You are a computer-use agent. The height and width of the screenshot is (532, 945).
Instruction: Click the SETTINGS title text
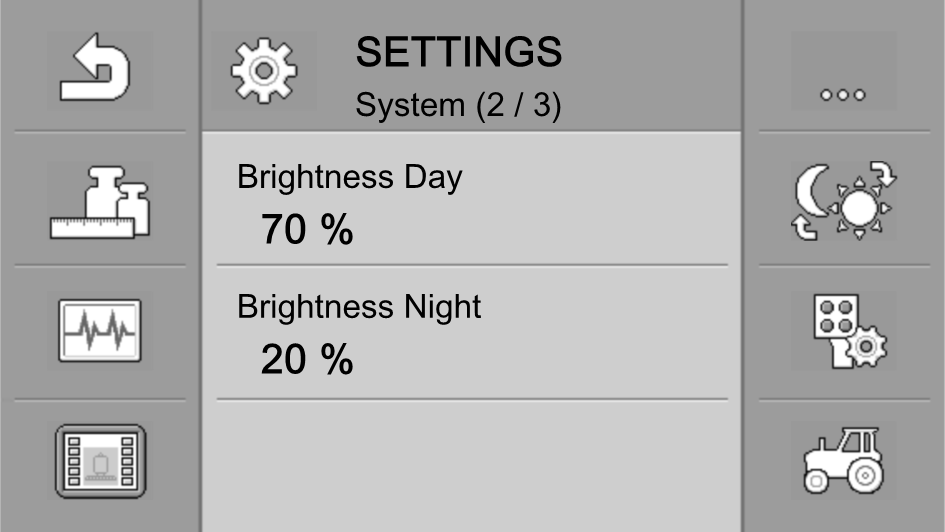click(x=459, y=52)
